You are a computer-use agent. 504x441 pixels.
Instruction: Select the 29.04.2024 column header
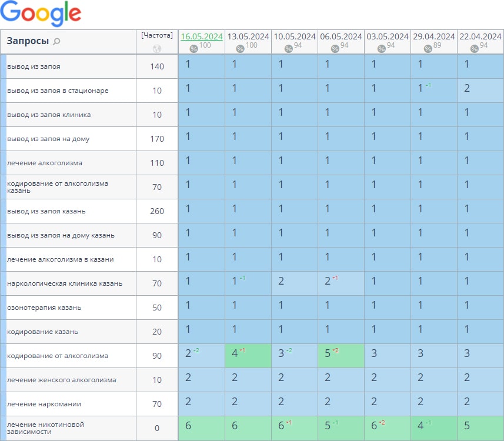(x=434, y=36)
